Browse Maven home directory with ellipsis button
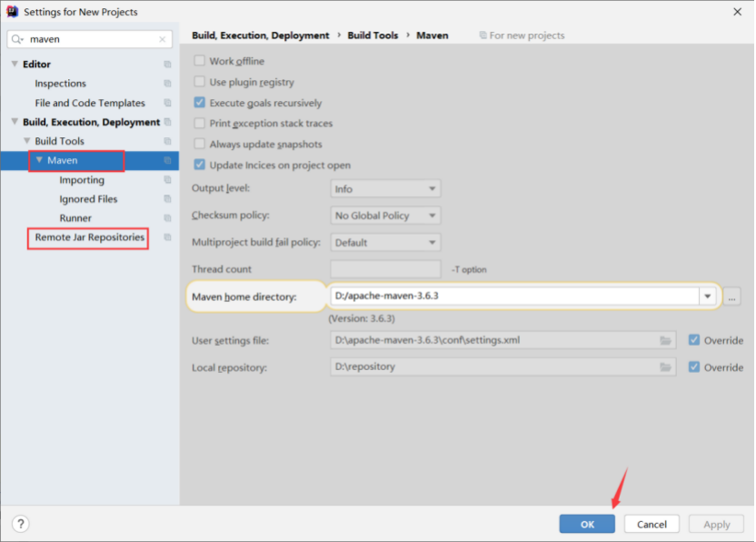The height and width of the screenshot is (542, 756). [731, 296]
